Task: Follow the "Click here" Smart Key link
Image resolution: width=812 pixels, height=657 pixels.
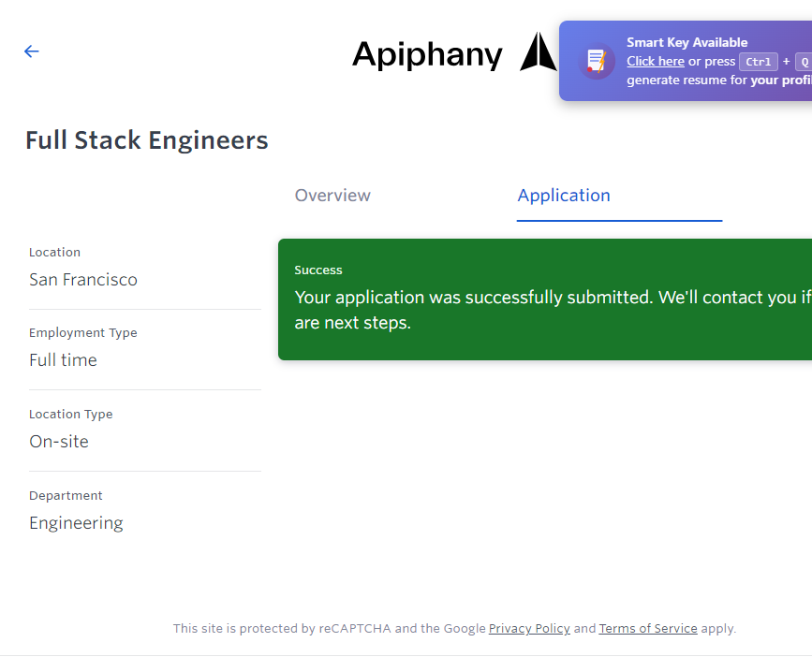Action: pos(655,62)
